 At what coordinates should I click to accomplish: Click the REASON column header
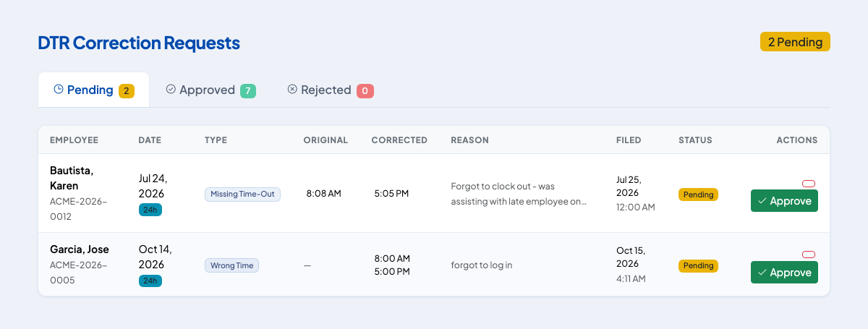(x=469, y=140)
